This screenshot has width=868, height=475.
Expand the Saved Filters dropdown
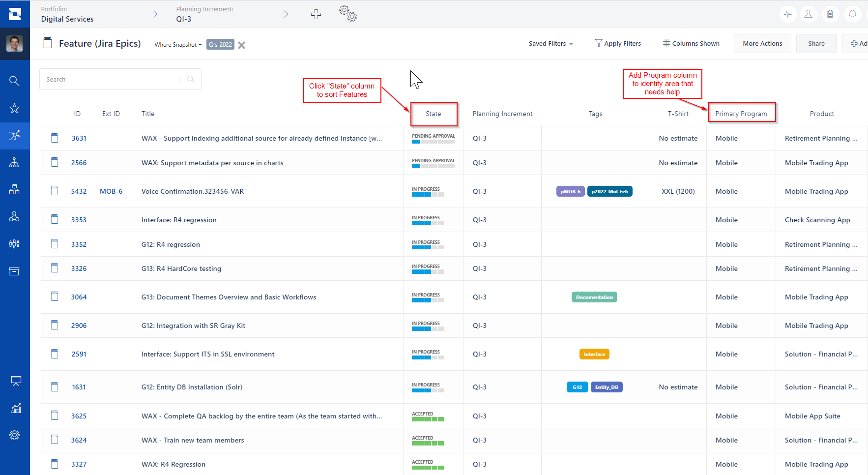(x=550, y=44)
